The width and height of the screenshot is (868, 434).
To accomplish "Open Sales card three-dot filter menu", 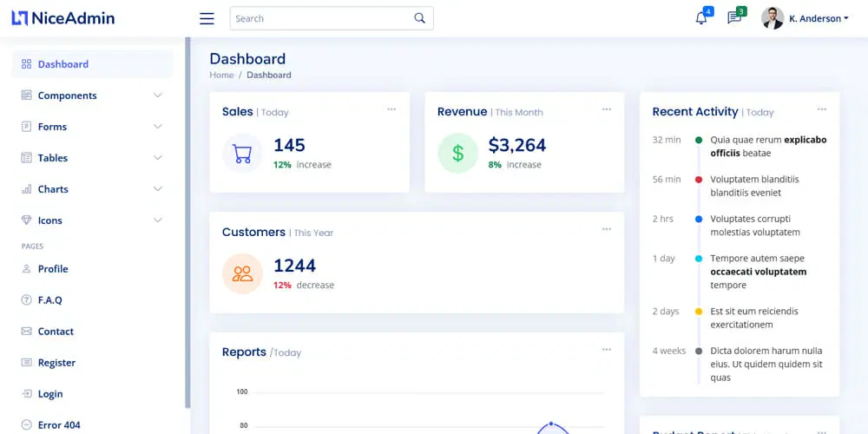I will point(391,109).
